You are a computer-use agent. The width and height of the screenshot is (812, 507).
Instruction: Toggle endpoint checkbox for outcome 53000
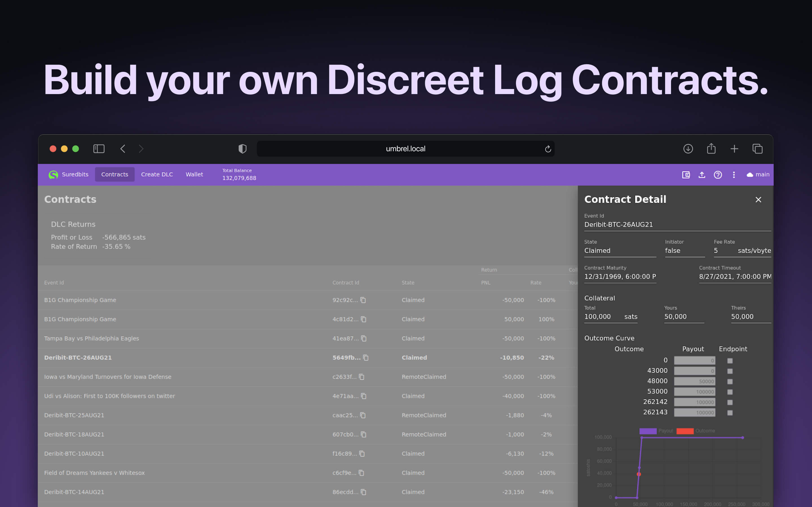(730, 392)
